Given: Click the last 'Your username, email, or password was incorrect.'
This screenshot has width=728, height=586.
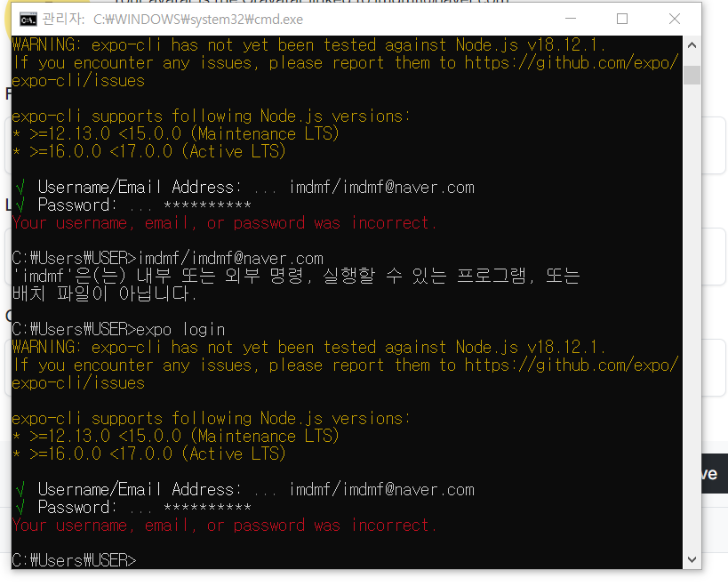Looking at the screenshot, I should (x=224, y=526).
